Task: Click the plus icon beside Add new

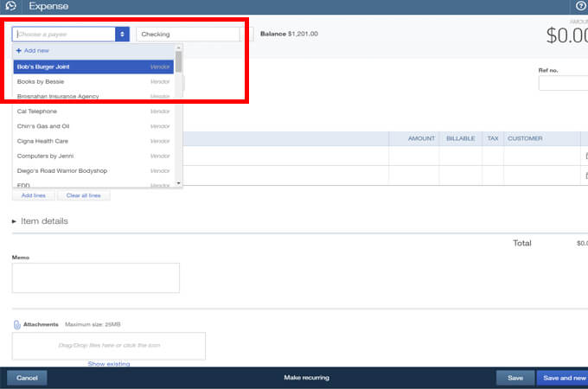Action: pos(19,51)
